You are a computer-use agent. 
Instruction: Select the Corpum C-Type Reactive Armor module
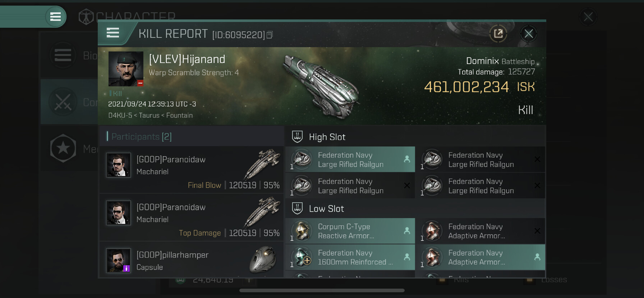pos(350,231)
